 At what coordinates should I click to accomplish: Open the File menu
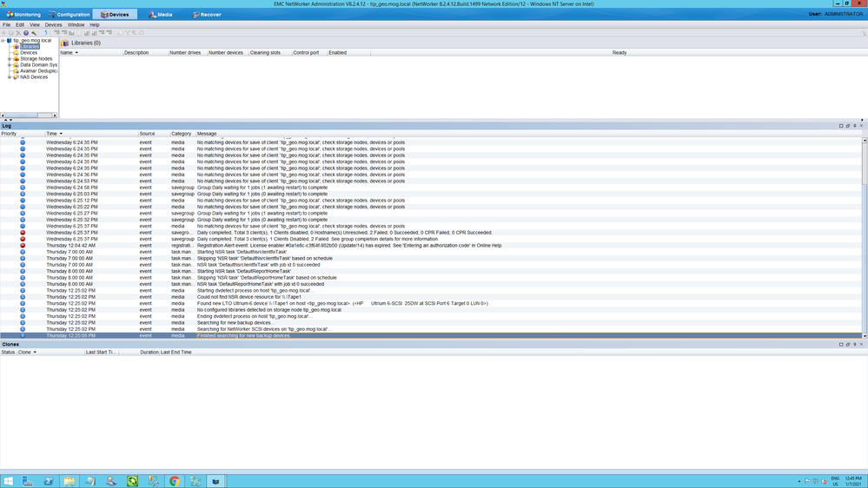click(x=7, y=25)
